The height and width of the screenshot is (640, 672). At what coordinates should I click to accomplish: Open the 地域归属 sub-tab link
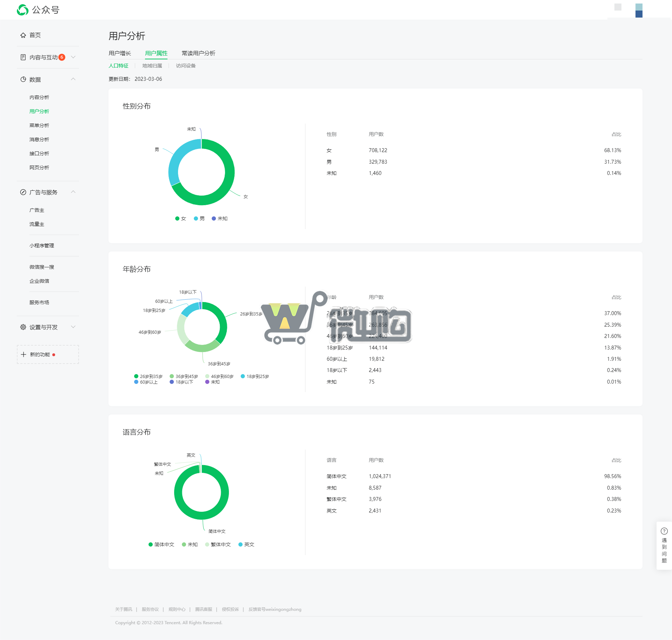[152, 66]
